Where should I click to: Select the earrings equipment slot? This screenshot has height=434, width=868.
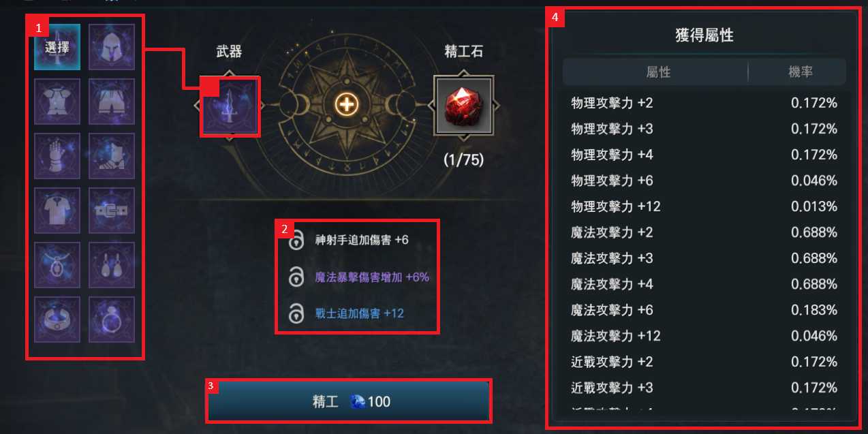pyautogui.click(x=112, y=265)
